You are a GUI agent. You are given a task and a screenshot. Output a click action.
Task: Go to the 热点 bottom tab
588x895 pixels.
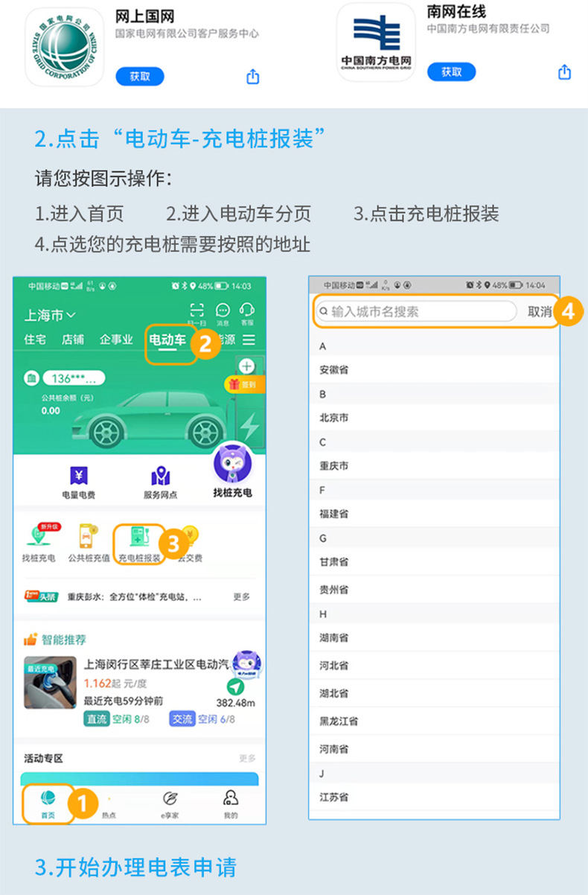pyautogui.click(x=109, y=806)
